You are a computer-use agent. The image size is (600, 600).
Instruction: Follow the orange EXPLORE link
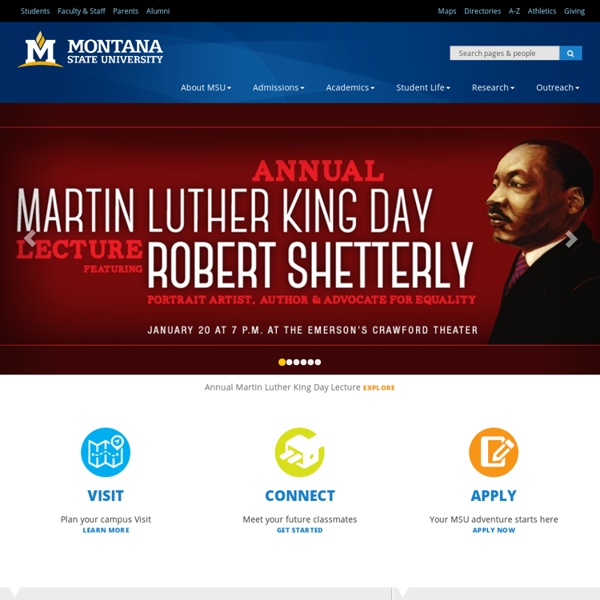(x=379, y=388)
